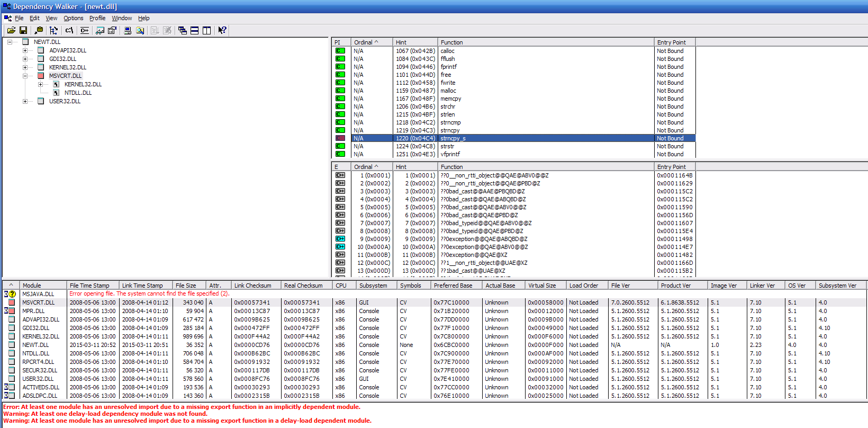Image resolution: width=868 pixels, height=428 pixels.
Task: Open the Profile menu
Action: pyautogui.click(x=97, y=18)
